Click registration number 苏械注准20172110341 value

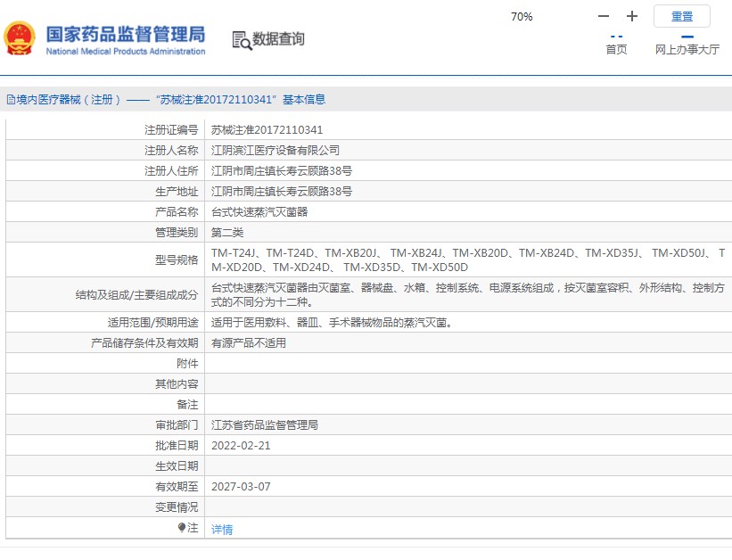[x=267, y=130]
